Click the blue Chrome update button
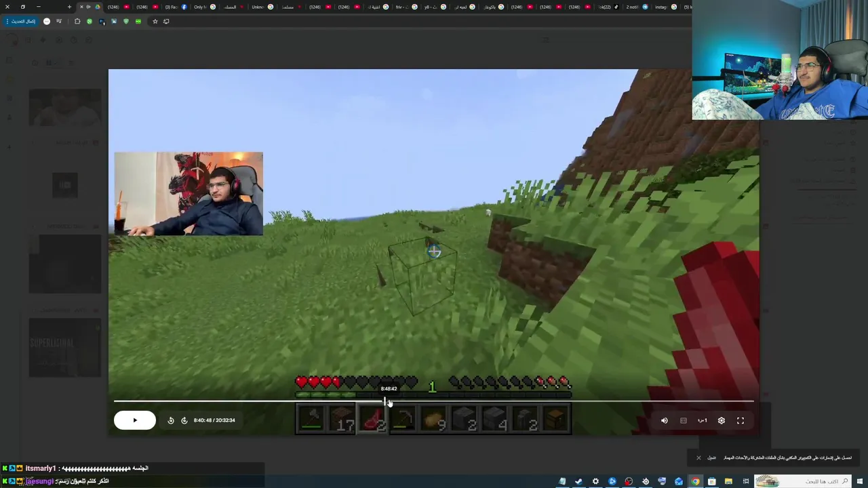Screen dimensions: 868x488 tap(20, 21)
